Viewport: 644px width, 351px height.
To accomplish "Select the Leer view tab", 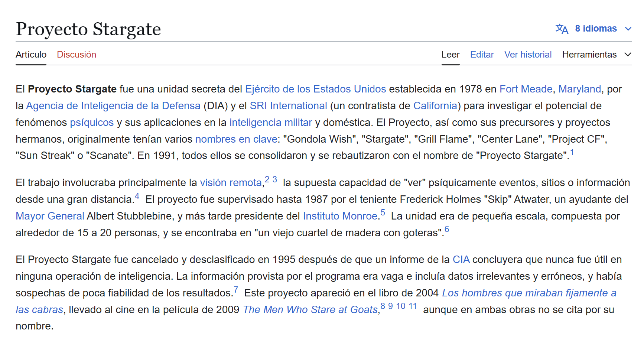I will tap(451, 55).
